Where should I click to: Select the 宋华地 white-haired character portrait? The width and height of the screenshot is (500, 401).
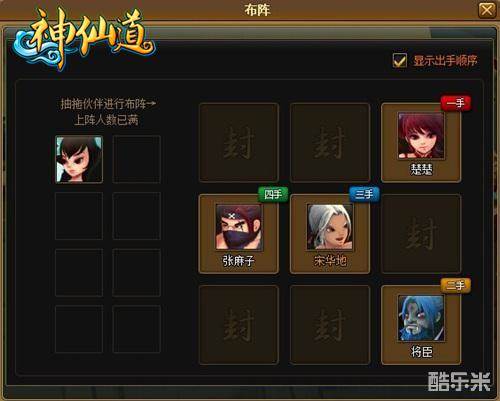coord(329,227)
